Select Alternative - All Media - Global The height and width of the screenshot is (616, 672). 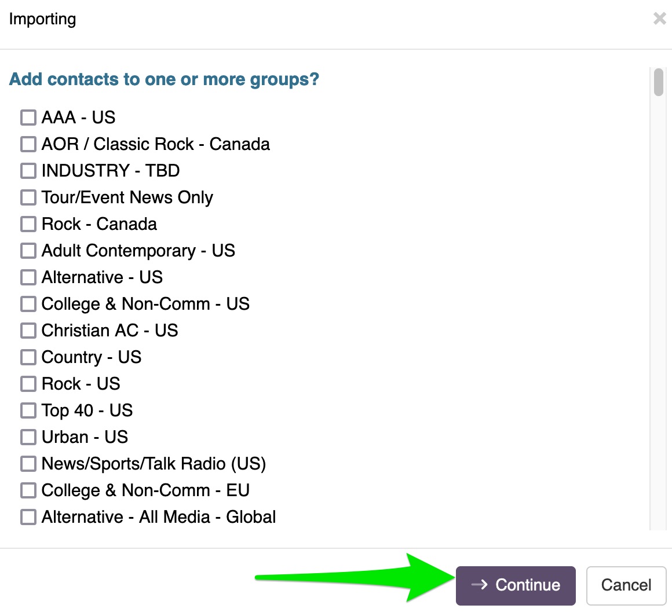pyautogui.click(x=28, y=517)
